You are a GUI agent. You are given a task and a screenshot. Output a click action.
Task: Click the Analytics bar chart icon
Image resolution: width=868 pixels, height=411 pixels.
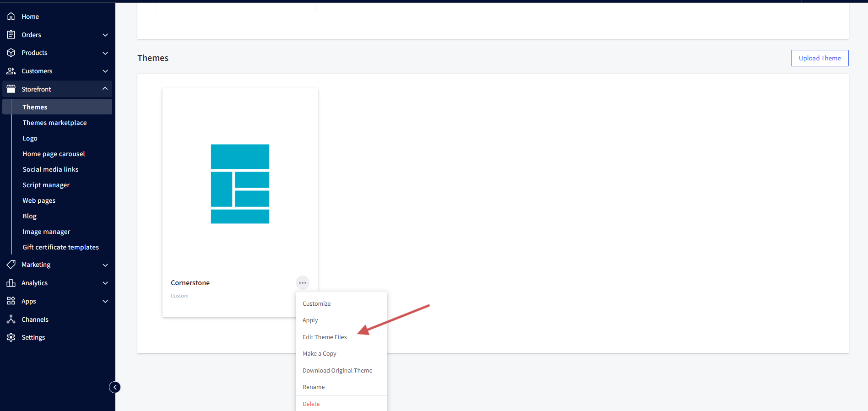coord(11,283)
